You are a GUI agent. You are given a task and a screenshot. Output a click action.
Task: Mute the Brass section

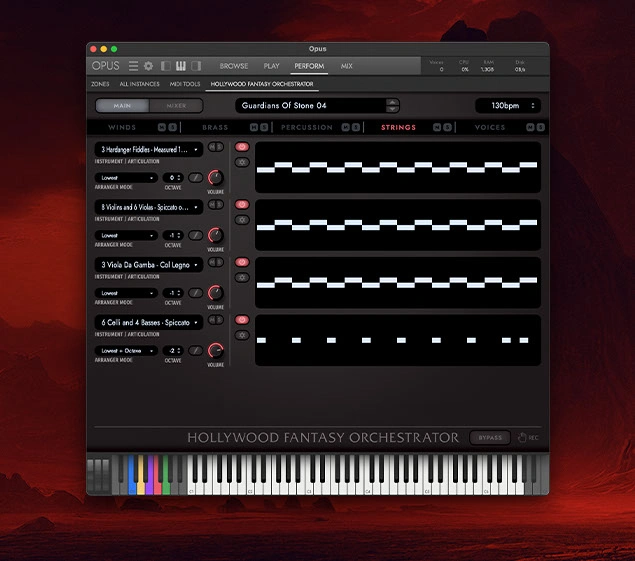click(x=254, y=127)
